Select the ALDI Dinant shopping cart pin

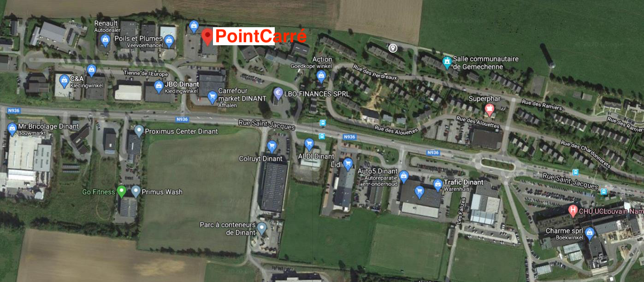pyautogui.click(x=309, y=144)
